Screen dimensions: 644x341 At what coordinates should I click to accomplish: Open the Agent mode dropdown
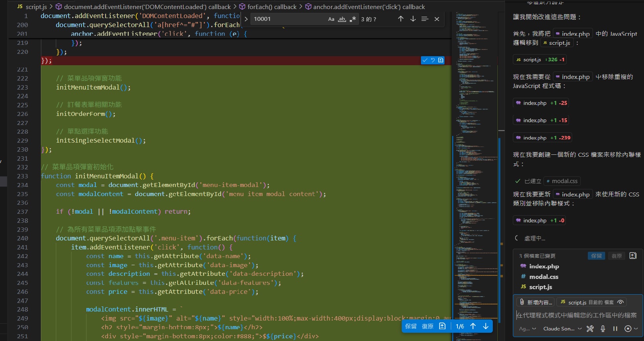click(527, 329)
